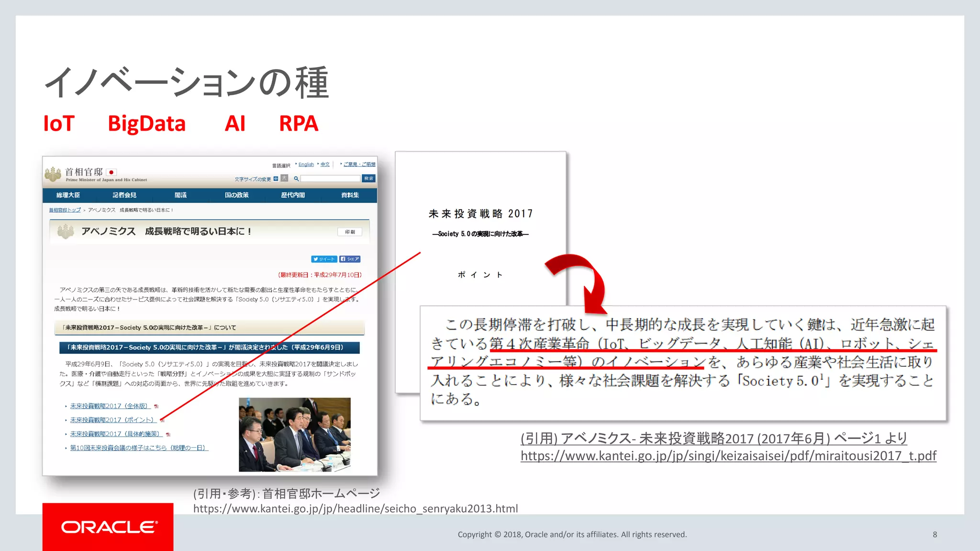Open the 資料集 navigation menu

click(x=350, y=195)
